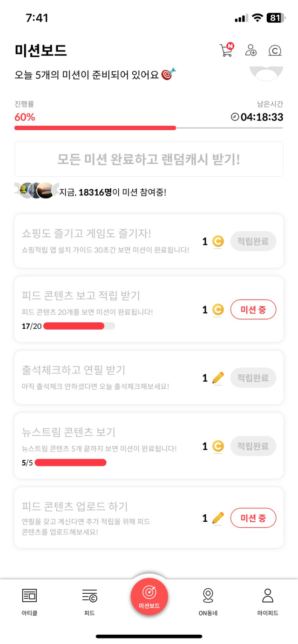Tap 모든 미션 완료하고 랜덤캐시 받기 button
The width and height of the screenshot is (298, 644).
click(x=149, y=159)
